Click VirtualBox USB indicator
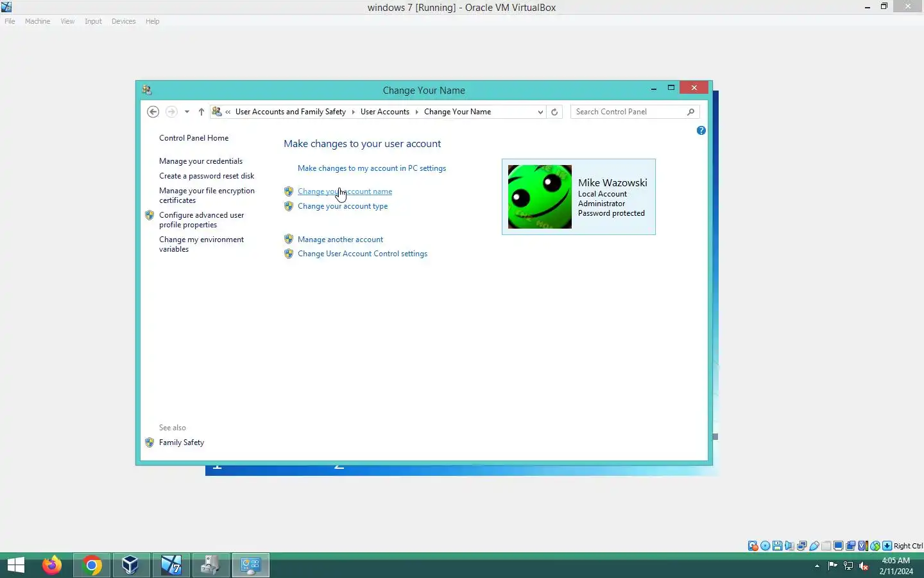 (x=814, y=546)
